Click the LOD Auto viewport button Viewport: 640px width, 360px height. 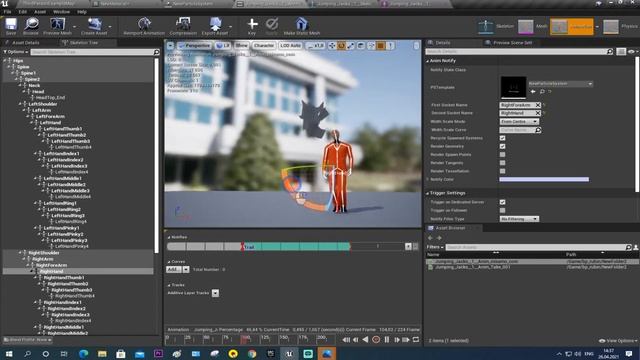pyautogui.click(x=291, y=46)
